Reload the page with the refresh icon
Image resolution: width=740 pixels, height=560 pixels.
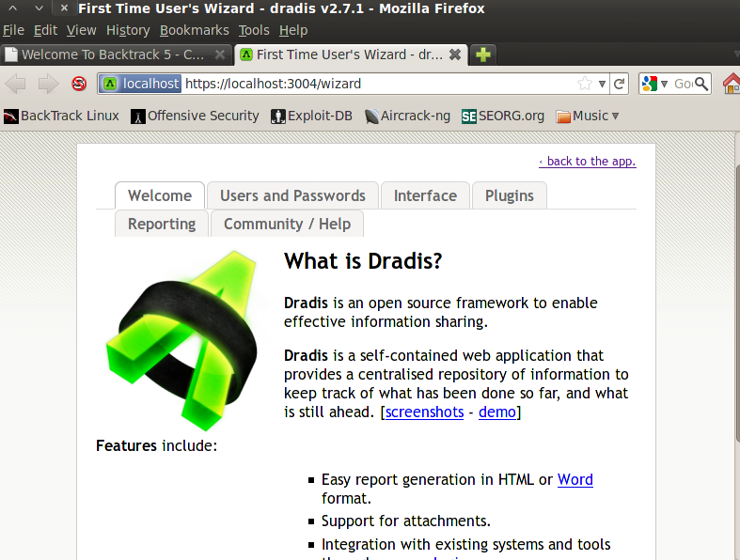620,84
